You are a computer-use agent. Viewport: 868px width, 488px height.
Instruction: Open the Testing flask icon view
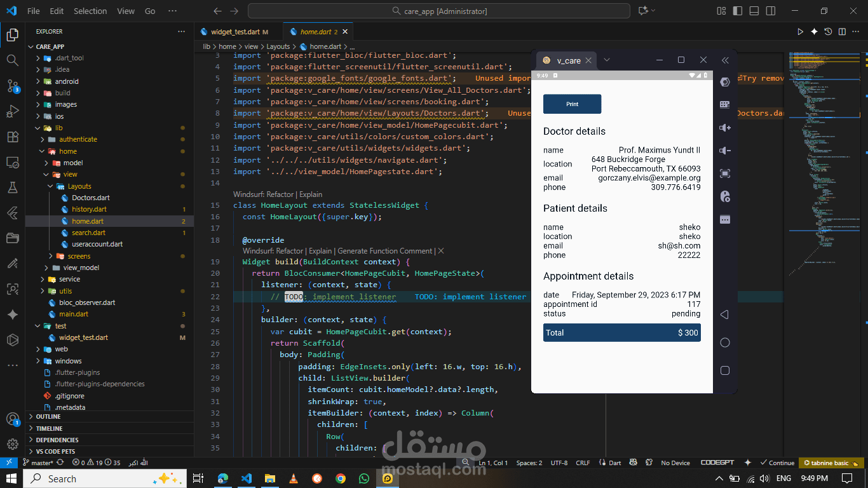(12, 187)
